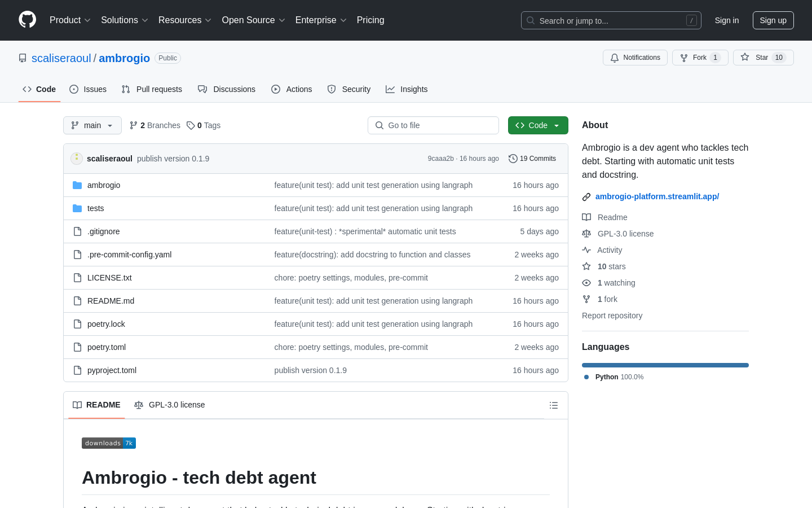Open the LICENSE.txt file
Viewport: 812px width, 508px height.
point(109,278)
